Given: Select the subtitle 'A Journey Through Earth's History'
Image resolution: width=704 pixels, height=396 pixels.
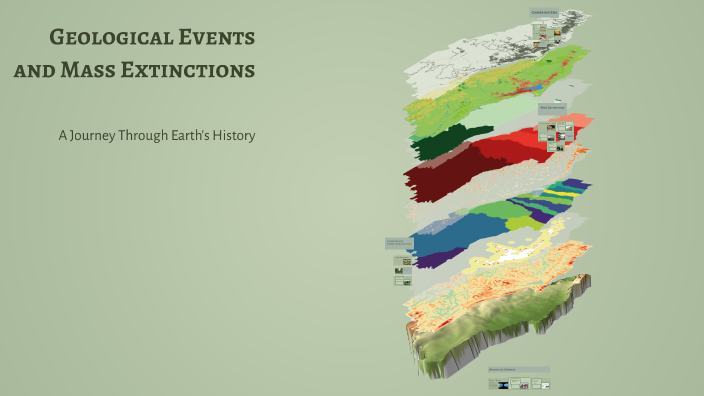Looking at the screenshot, I should tap(157, 135).
